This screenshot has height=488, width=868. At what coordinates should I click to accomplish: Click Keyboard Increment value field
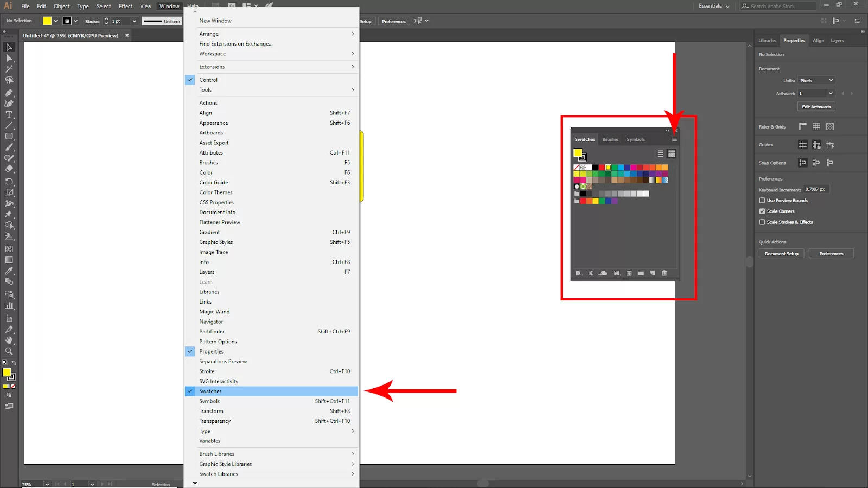pyautogui.click(x=816, y=189)
